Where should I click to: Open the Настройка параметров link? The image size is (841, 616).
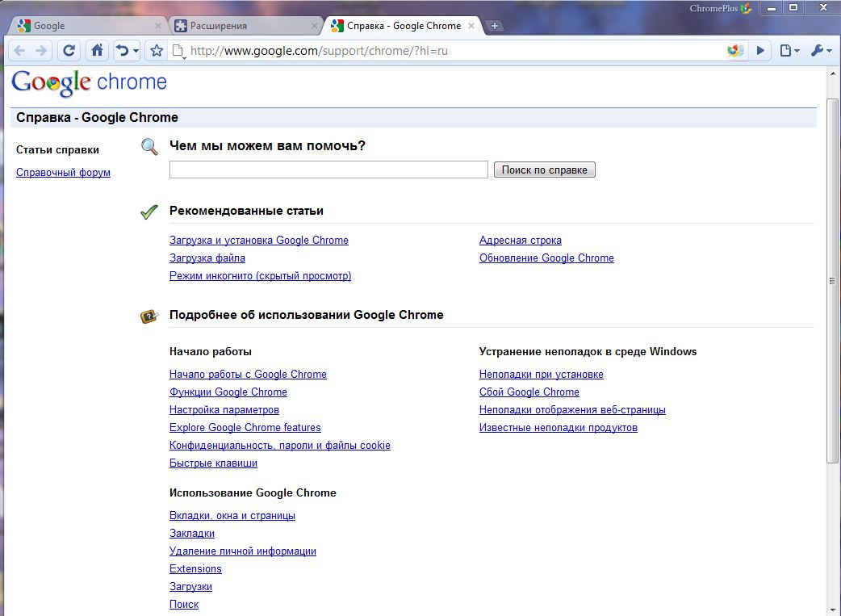(224, 410)
